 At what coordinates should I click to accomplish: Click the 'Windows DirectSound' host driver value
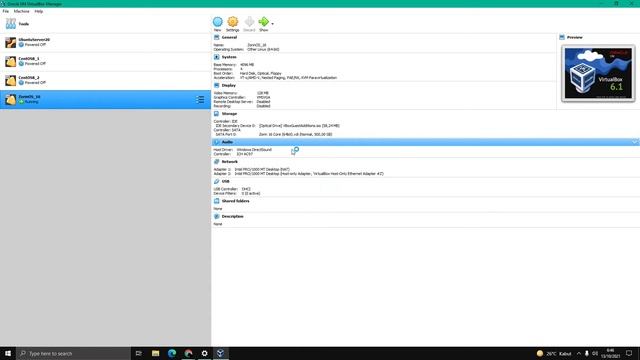[254, 150]
